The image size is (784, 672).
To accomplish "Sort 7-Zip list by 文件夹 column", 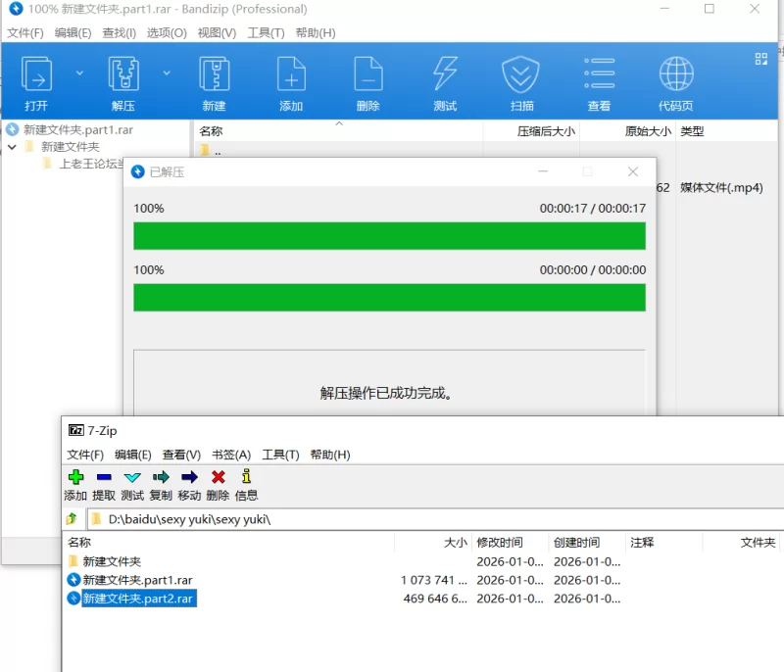I will click(758, 543).
